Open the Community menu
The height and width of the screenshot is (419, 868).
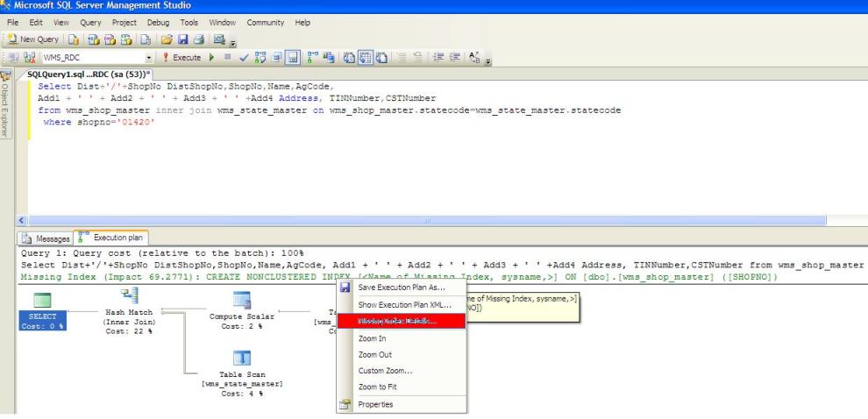pos(265,23)
